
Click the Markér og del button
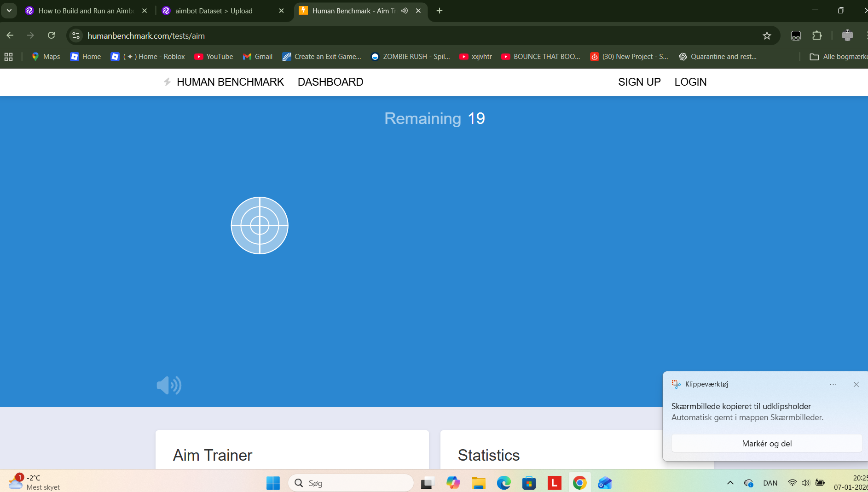(x=767, y=444)
